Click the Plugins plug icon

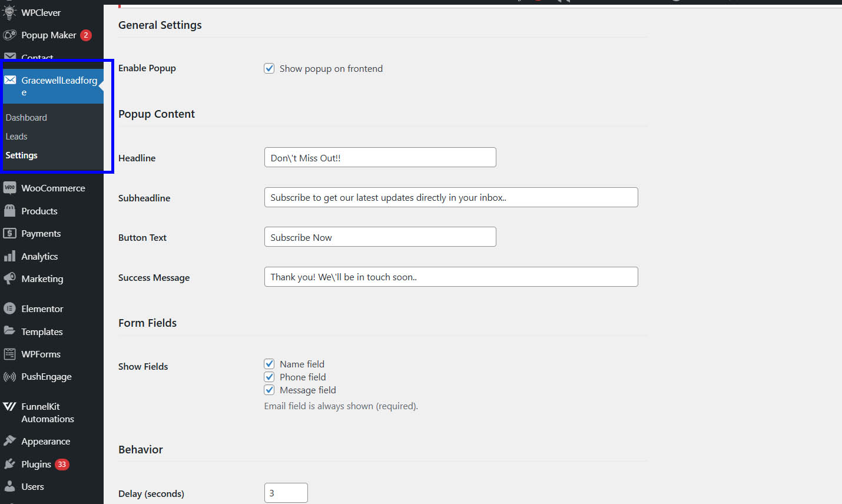click(9, 464)
